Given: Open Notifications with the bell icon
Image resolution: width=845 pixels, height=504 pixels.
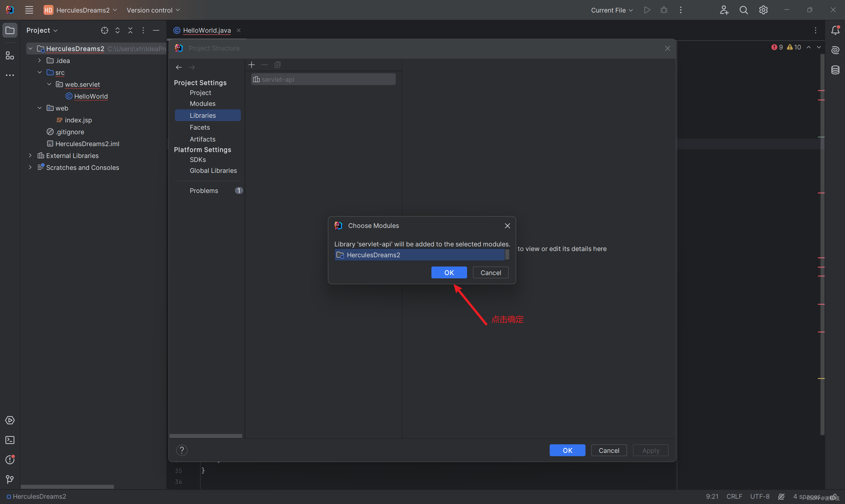Looking at the screenshot, I should 835,30.
